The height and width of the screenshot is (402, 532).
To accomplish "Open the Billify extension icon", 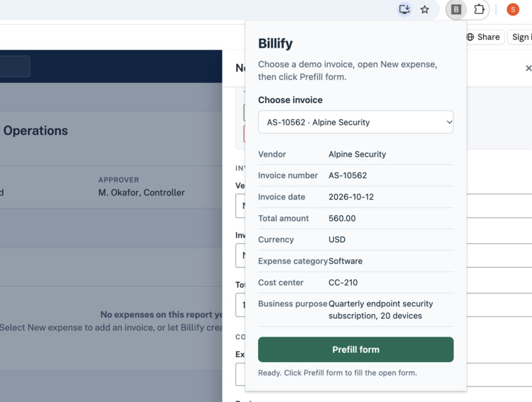I will tap(456, 10).
